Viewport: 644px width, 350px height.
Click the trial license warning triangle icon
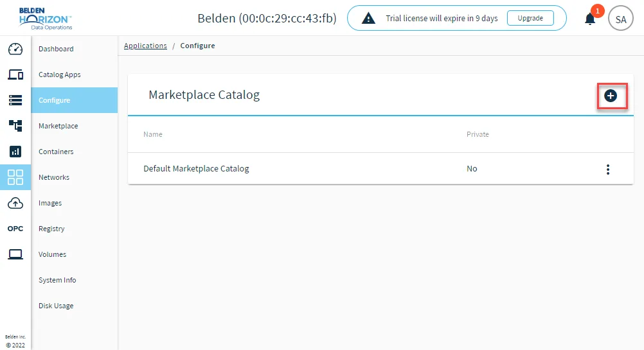[x=368, y=18]
